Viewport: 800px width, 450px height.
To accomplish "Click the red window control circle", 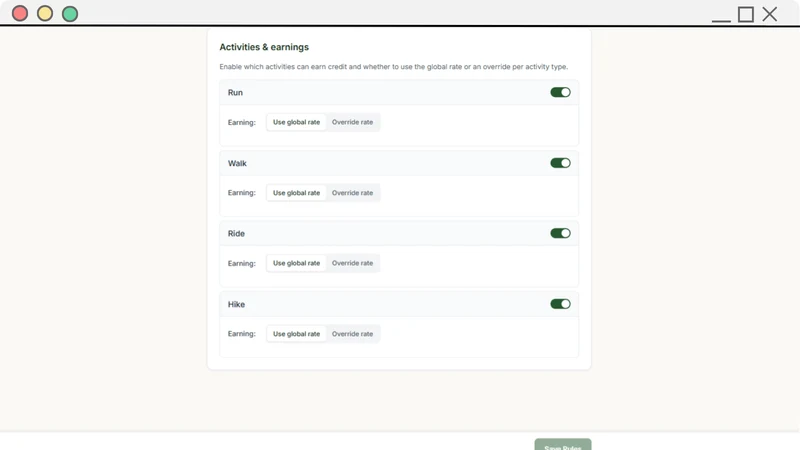I will click(20, 13).
